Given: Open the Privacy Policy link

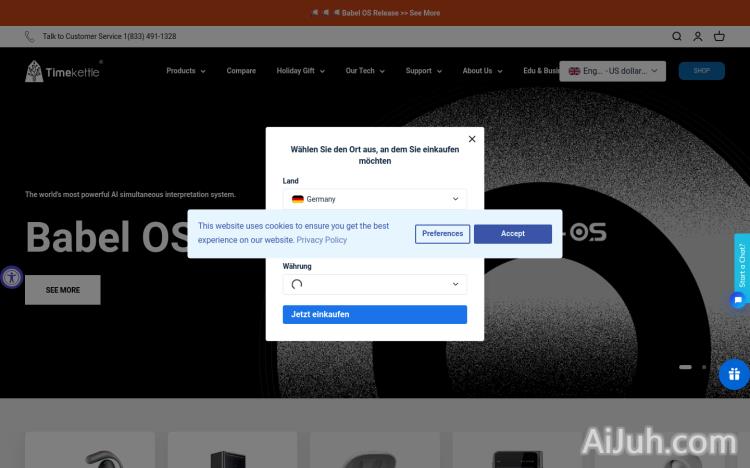Looking at the screenshot, I should tap(322, 240).
